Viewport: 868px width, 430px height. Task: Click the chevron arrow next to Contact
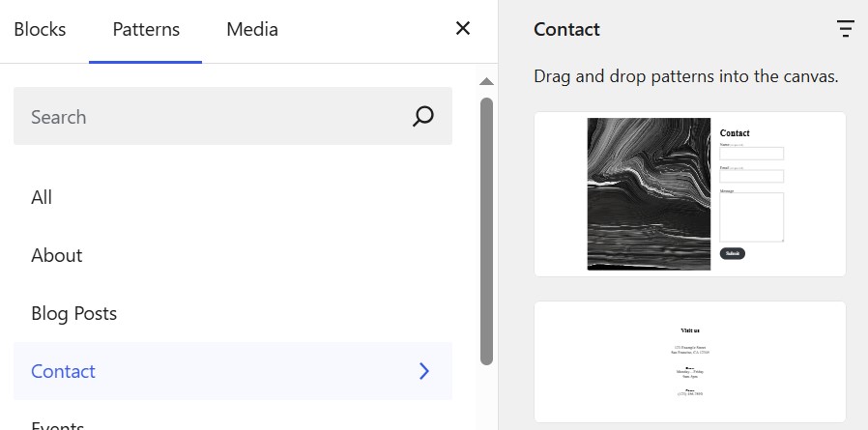pos(424,371)
